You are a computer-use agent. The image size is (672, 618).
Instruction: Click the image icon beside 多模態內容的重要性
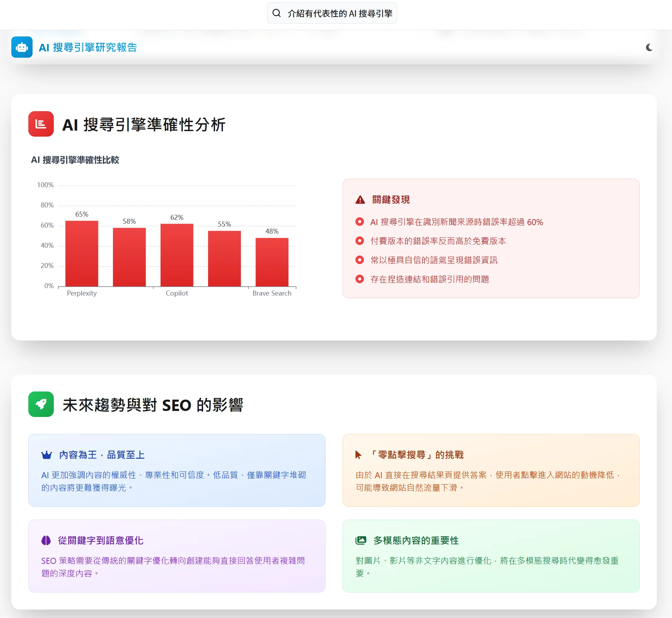361,540
